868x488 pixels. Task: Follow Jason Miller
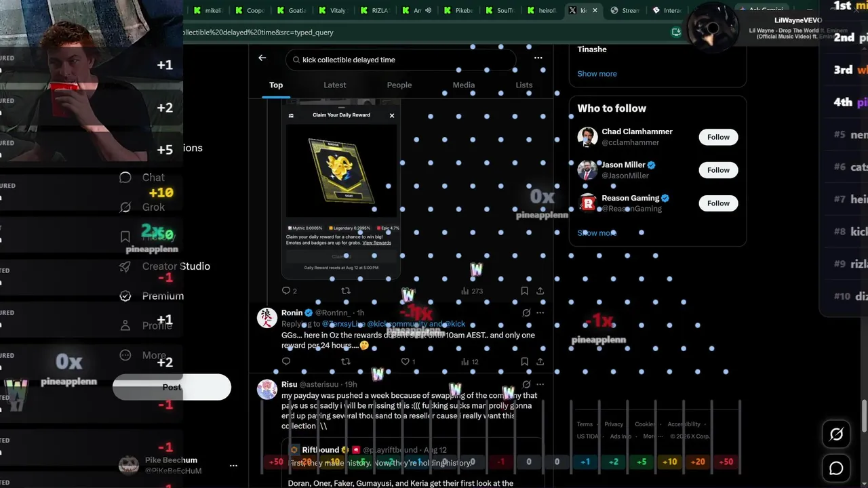click(718, 170)
